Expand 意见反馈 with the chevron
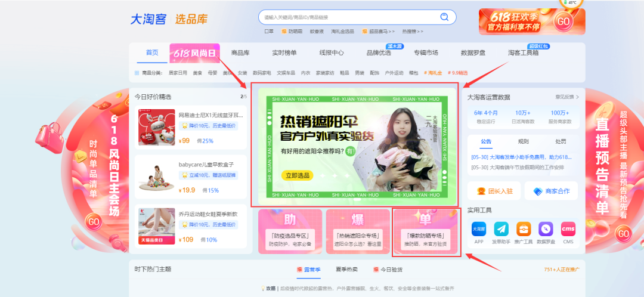Image resolution: width=644 pixels, height=297 pixels. (577, 97)
